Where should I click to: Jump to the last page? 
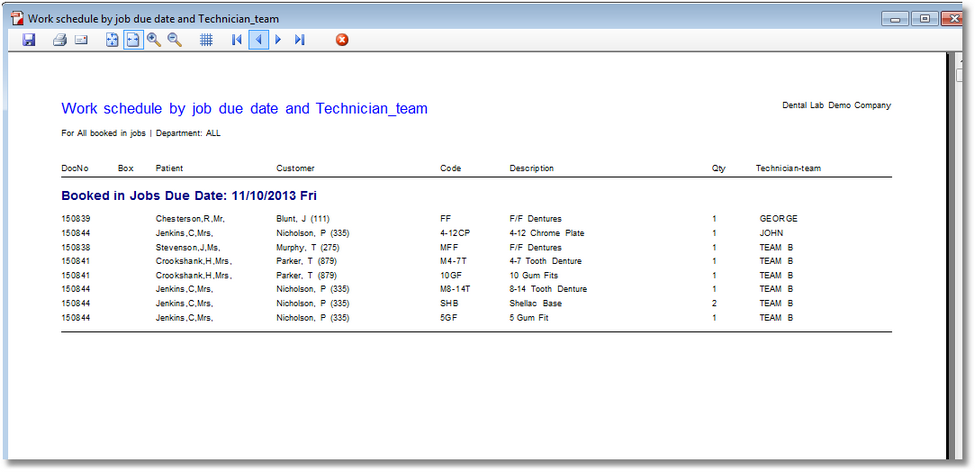click(299, 40)
